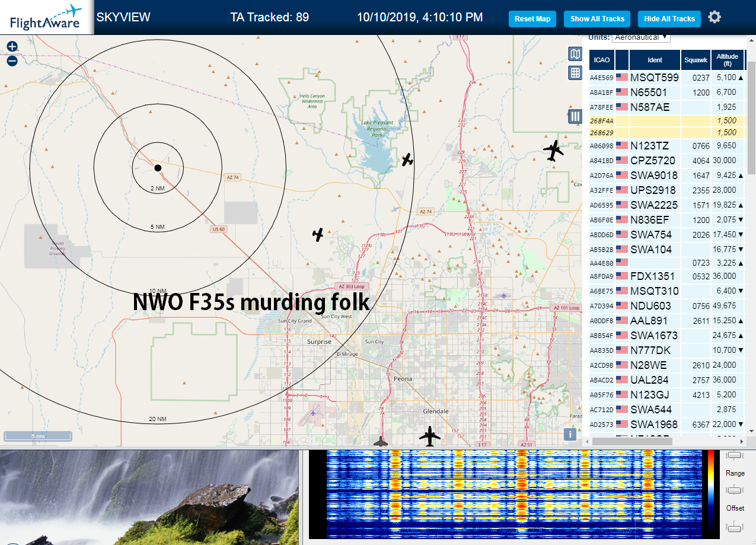Screen dimensions: 756x545
Task: Sort the table by the ICAO column
Action: [x=601, y=60]
